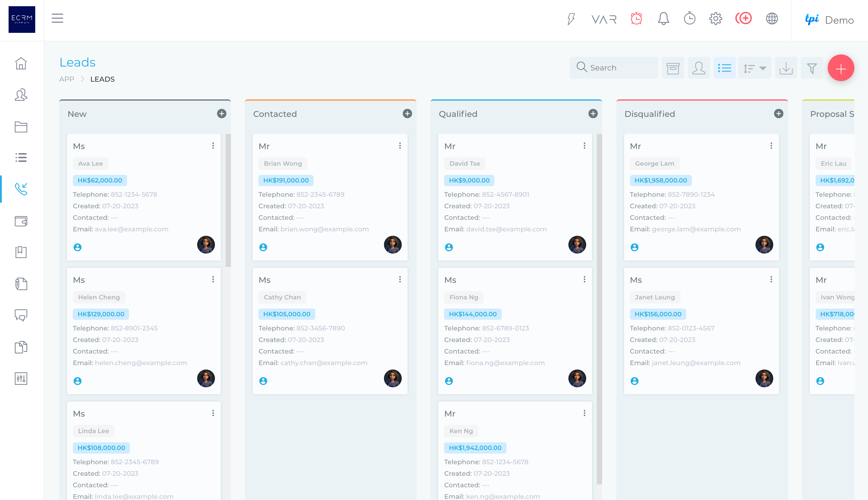Open George Lam card options menu
868x500 pixels.
(x=771, y=146)
